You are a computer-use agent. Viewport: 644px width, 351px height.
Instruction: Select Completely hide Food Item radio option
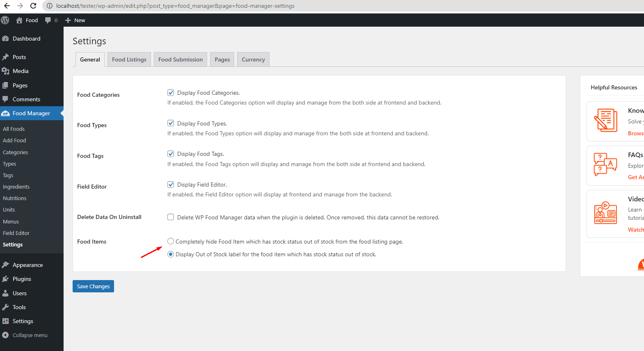171,241
